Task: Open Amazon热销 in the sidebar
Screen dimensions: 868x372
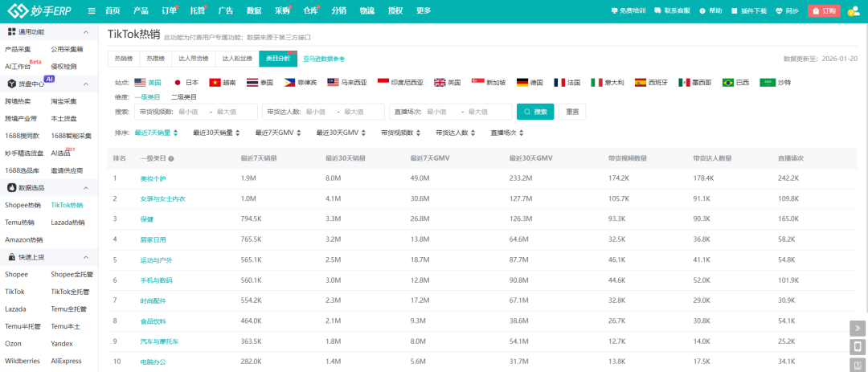Action: [24, 239]
